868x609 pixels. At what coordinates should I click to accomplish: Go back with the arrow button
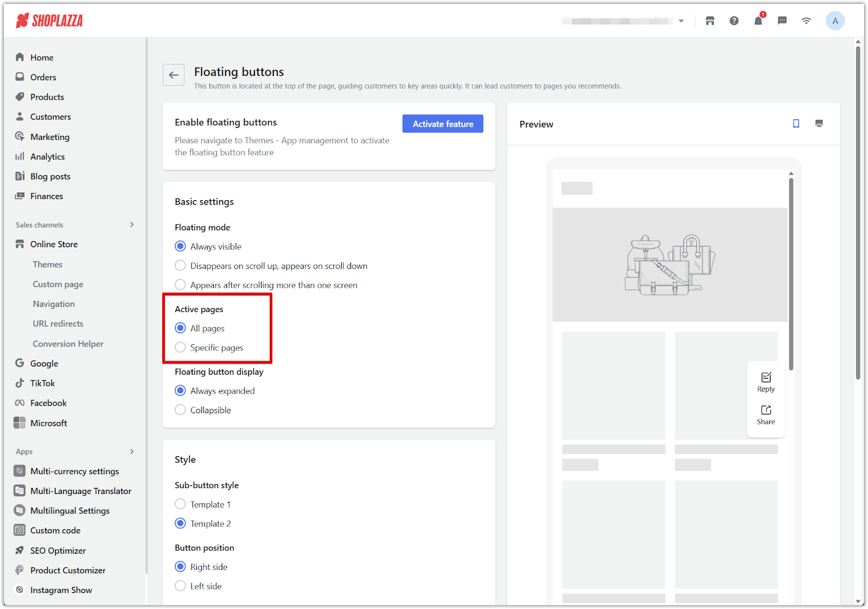(174, 75)
